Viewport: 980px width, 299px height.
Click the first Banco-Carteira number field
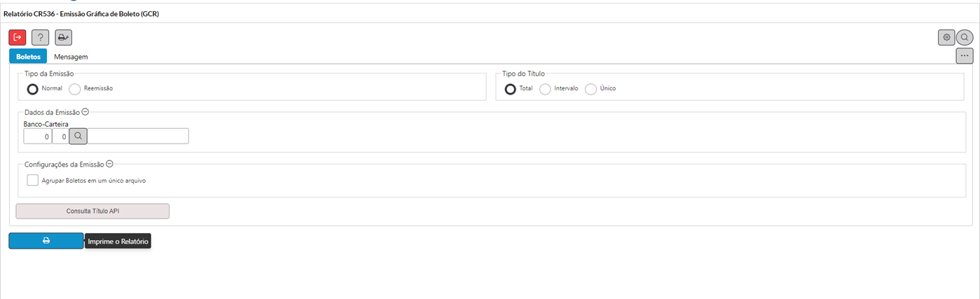(37, 136)
